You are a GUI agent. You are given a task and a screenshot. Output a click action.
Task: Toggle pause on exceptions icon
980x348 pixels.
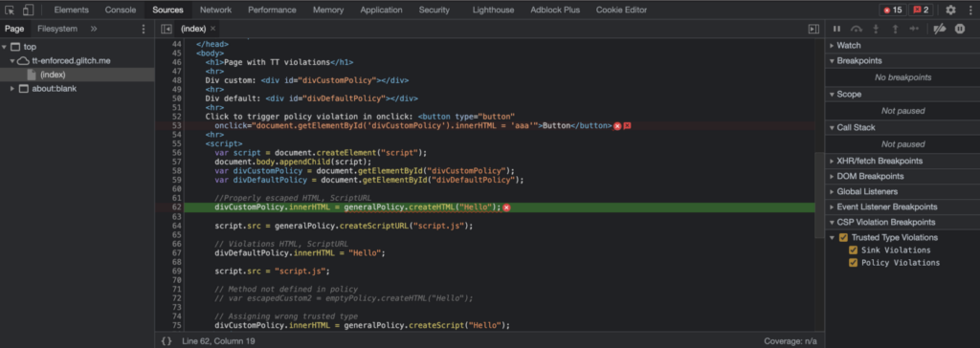point(960,29)
